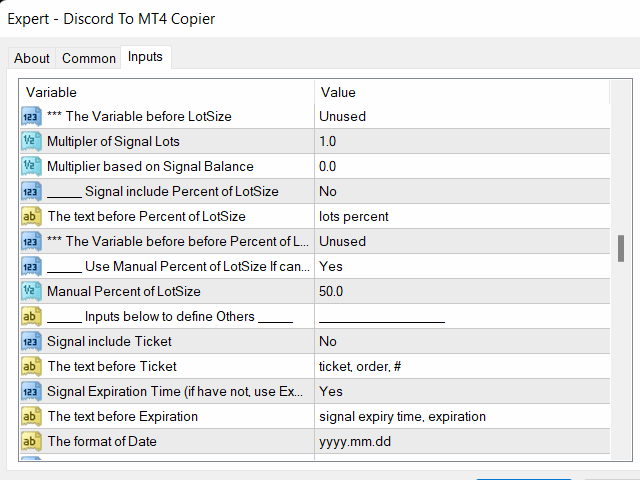Select 'The text before Expiration' label
This screenshot has height=480, width=640.
tap(123, 417)
